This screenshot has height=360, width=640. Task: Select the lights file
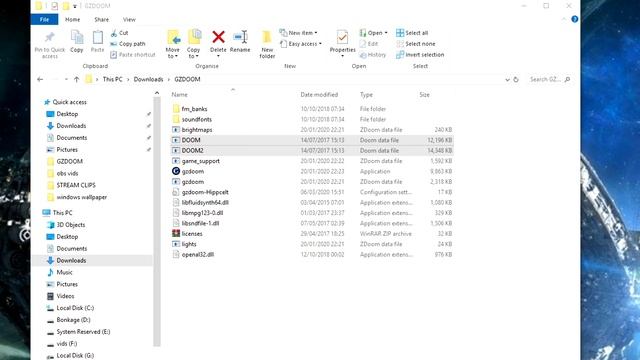312,244
